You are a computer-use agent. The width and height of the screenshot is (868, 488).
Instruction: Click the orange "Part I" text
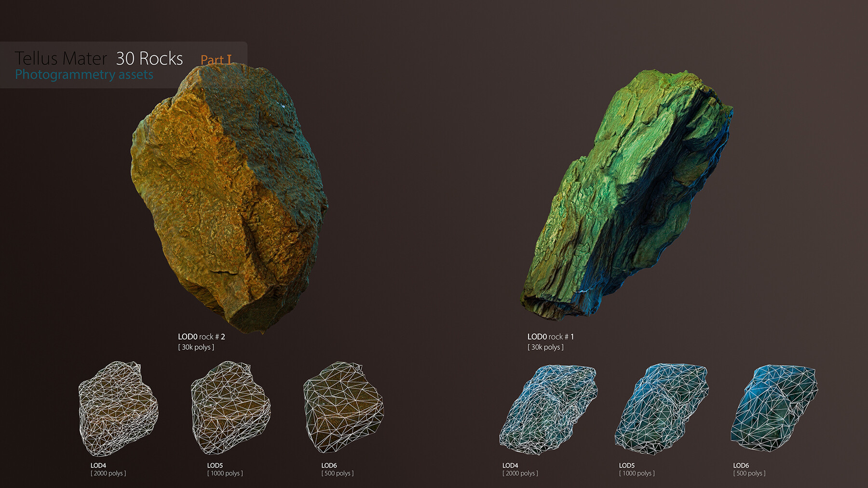(x=216, y=60)
